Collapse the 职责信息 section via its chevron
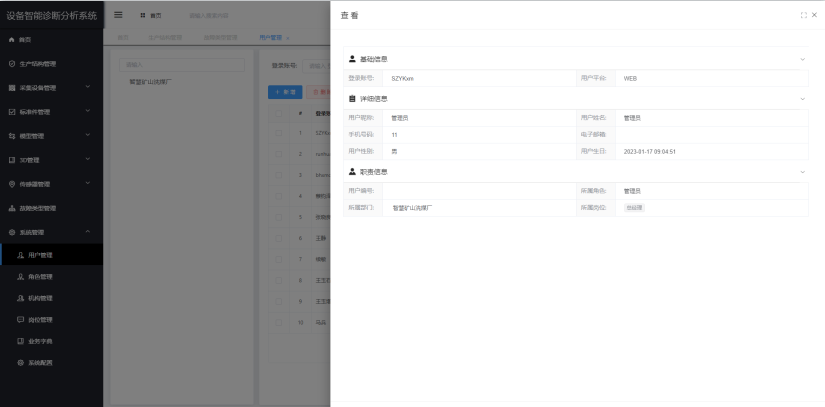The image size is (825, 407). [x=802, y=171]
